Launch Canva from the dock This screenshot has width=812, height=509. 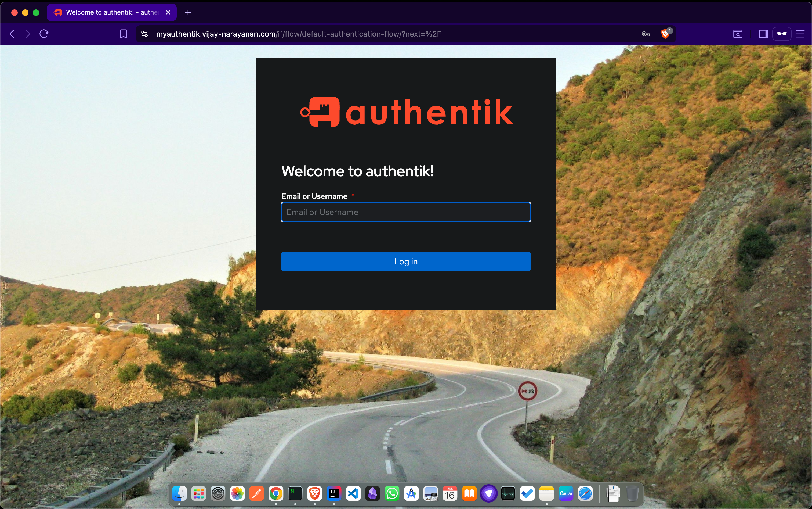(566, 493)
